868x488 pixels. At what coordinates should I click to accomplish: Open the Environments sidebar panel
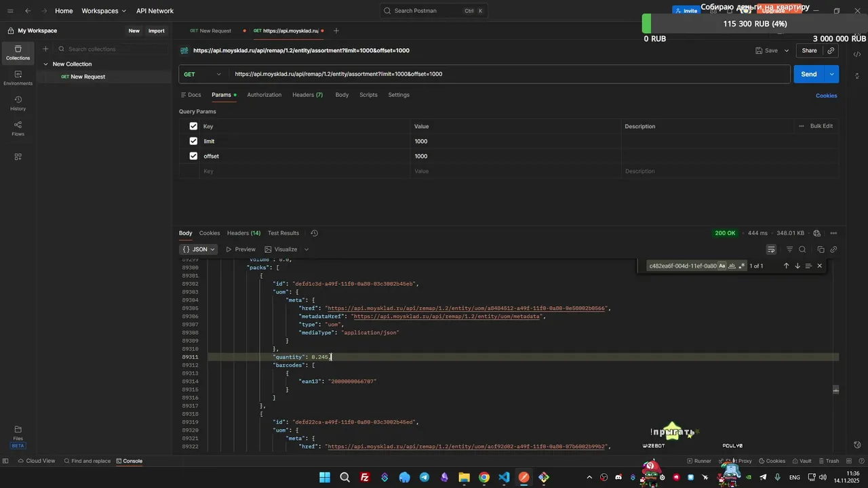pos(18,78)
